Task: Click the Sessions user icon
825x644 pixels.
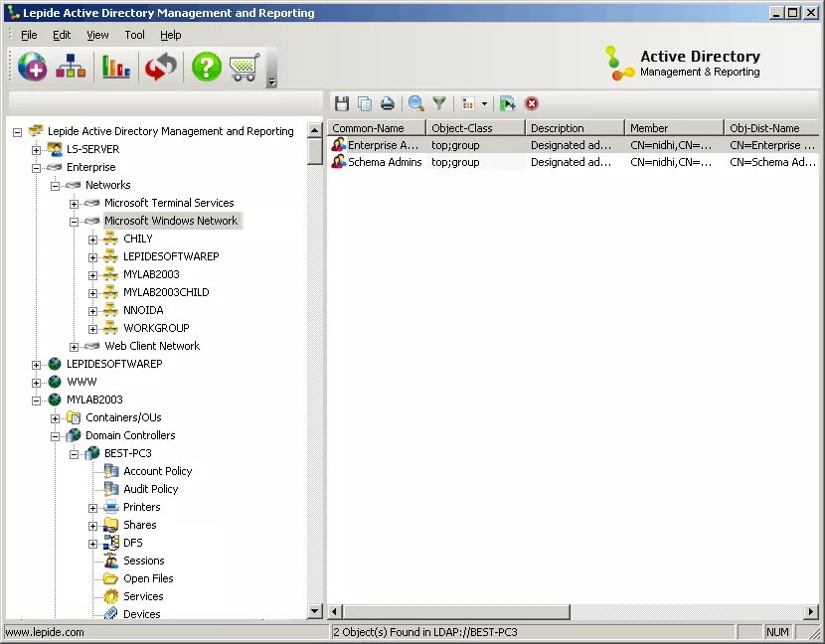Action: coord(111,561)
